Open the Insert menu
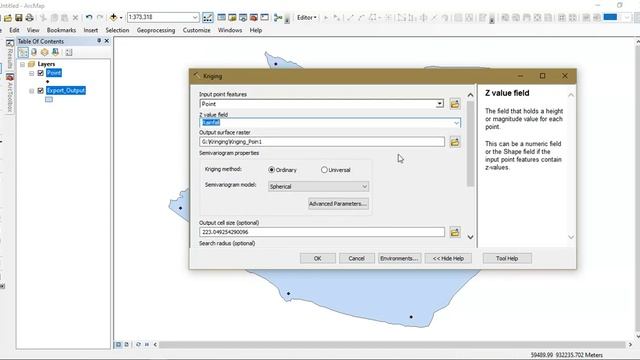 (91, 30)
